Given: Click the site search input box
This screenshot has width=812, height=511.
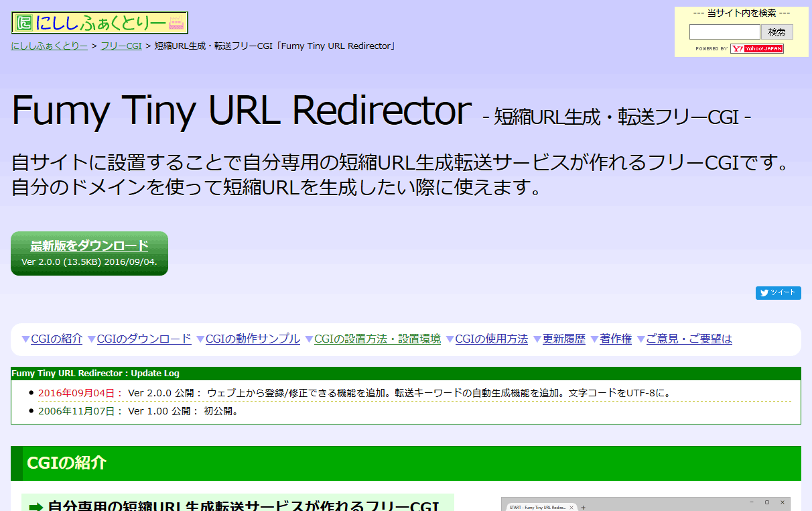Looking at the screenshot, I should click(724, 31).
